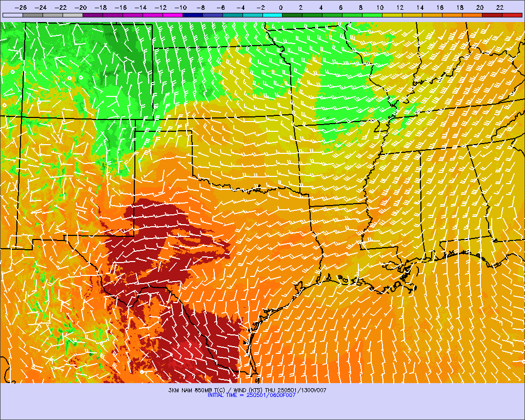Select the -18 temperature label
The width and height of the screenshot is (525, 420).
[x=101, y=7]
